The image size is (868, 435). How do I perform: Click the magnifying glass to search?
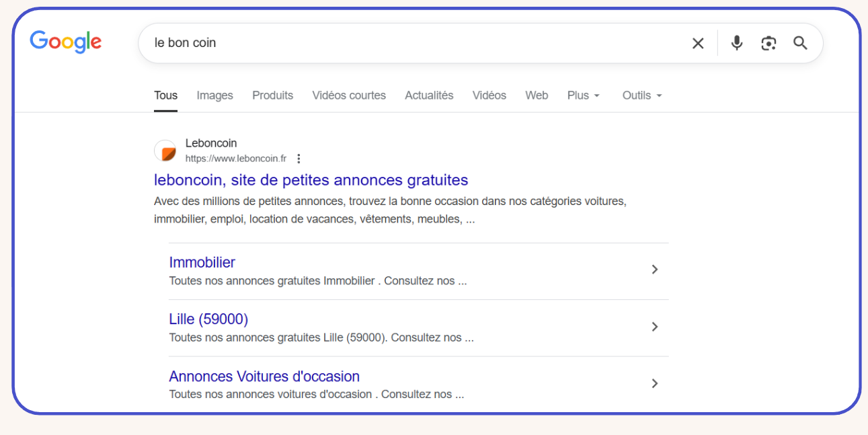(800, 42)
